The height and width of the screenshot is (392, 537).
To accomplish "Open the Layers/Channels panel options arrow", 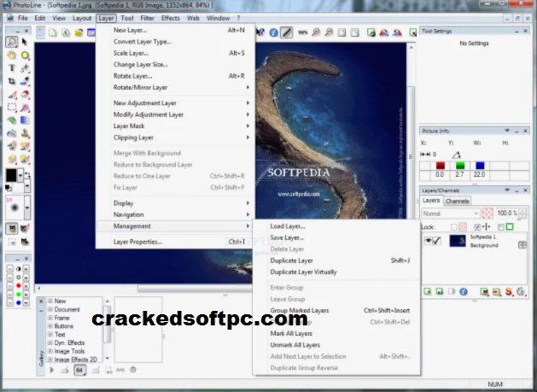I will (x=507, y=190).
